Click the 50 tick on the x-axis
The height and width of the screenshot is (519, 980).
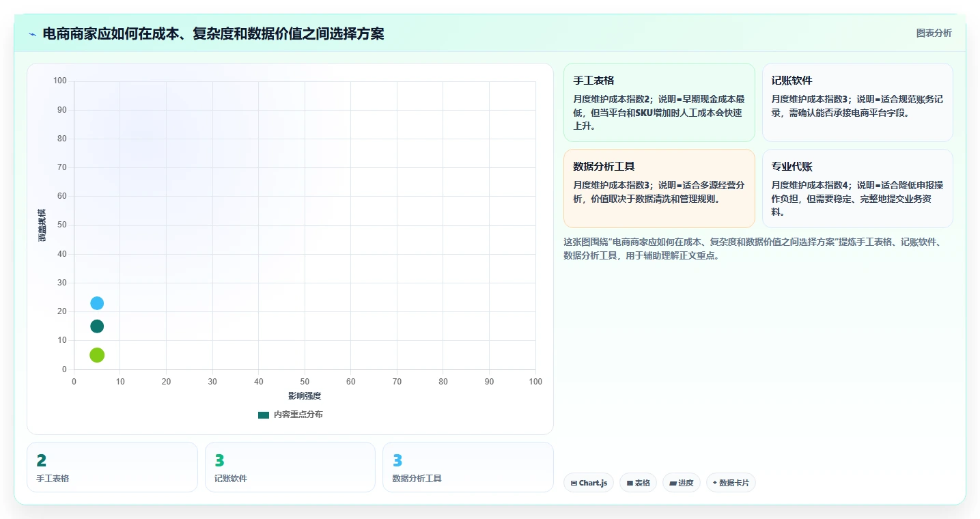(305, 382)
